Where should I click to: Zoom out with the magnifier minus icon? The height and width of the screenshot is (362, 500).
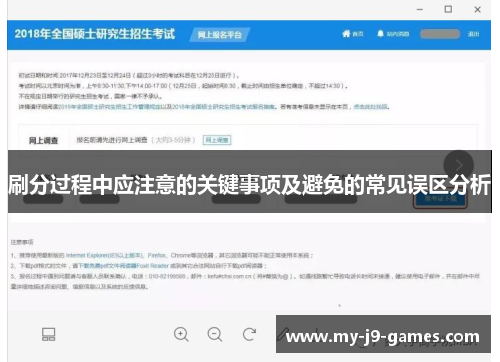[215, 334]
